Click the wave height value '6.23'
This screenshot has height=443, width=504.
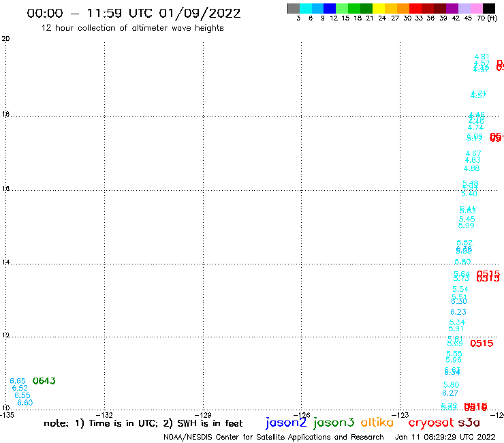(x=458, y=312)
